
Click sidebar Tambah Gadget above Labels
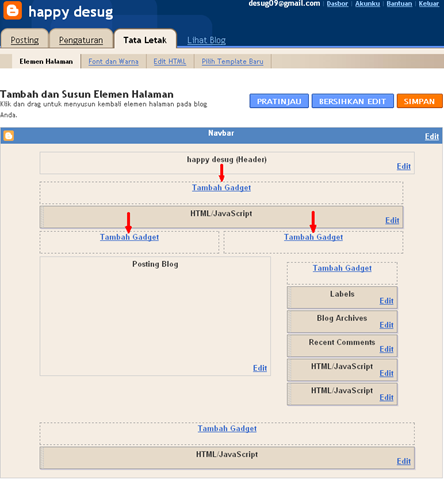click(342, 268)
